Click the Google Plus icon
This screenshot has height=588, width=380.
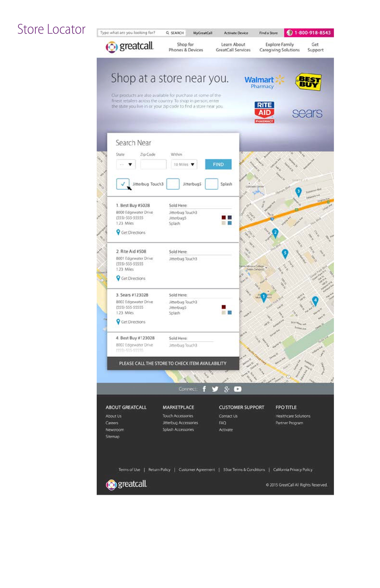227,389
